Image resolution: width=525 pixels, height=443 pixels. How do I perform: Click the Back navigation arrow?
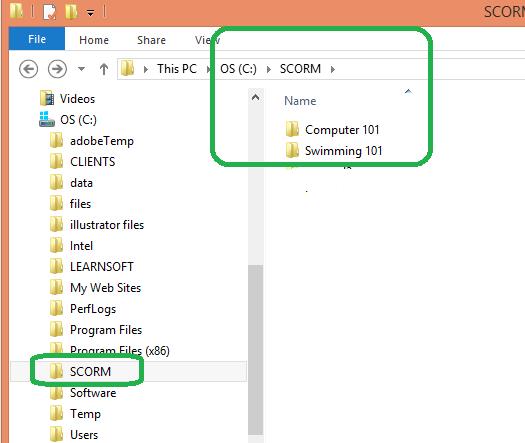point(28,69)
